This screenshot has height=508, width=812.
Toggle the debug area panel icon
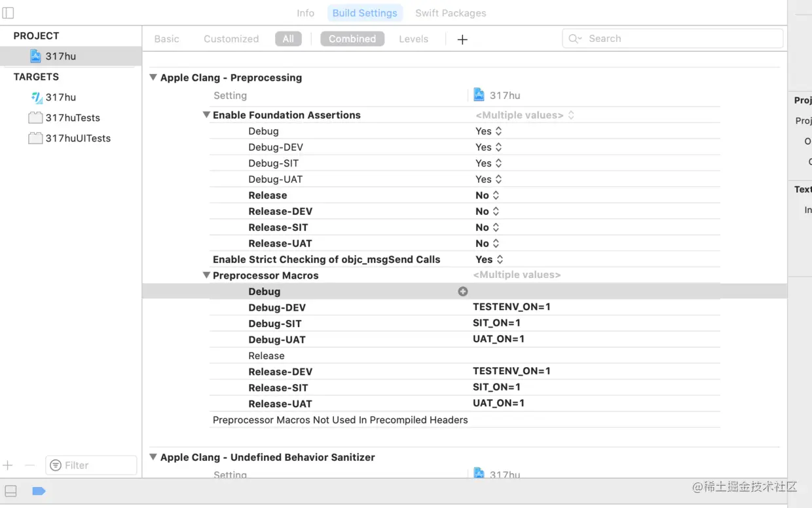click(x=10, y=491)
